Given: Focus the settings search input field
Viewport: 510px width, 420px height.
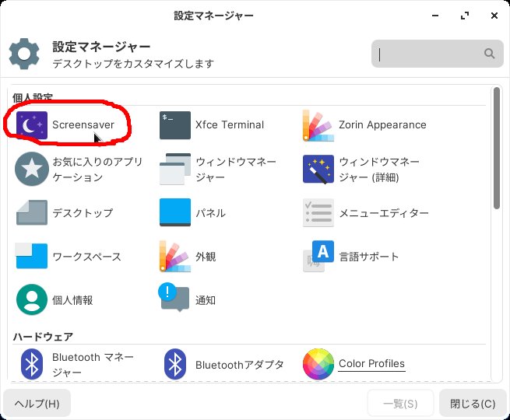Looking at the screenshot, I should pos(438,54).
